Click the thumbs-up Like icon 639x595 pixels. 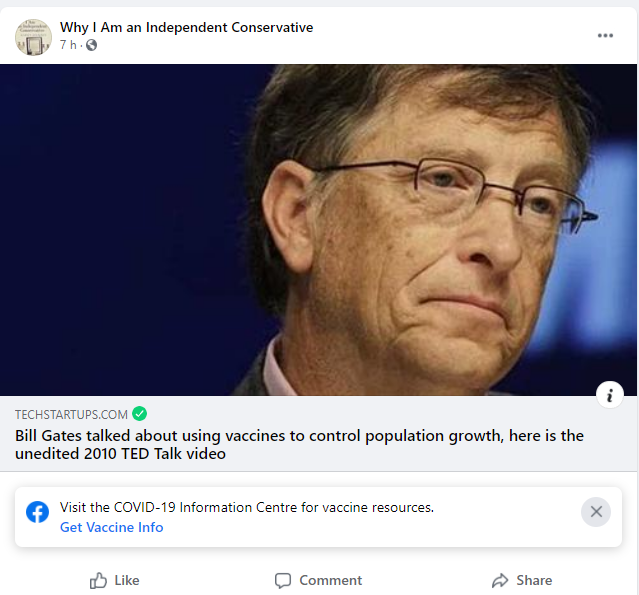pyautogui.click(x=98, y=580)
